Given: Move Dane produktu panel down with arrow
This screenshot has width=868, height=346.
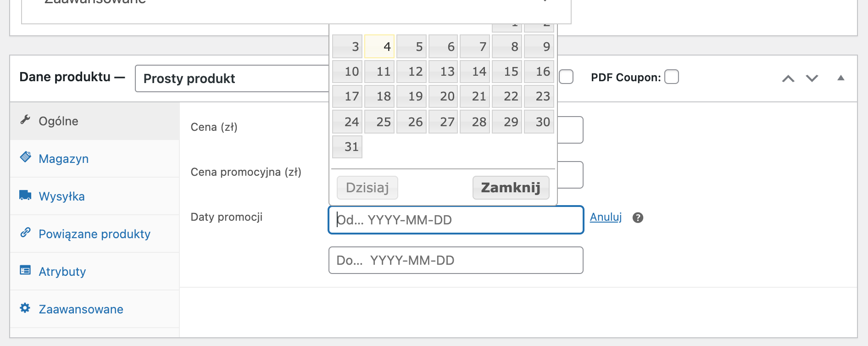Looking at the screenshot, I should 812,78.
